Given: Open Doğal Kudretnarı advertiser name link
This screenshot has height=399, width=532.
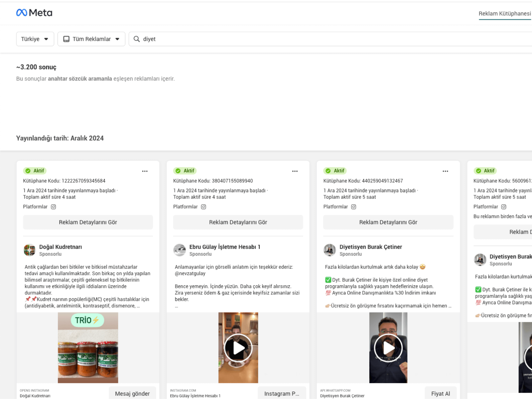Looking at the screenshot, I should [61, 247].
